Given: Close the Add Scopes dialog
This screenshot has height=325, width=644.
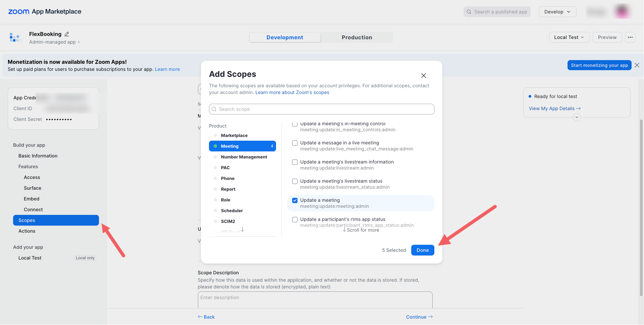Looking at the screenshot, I should pyautogui.click(x=424, y=76).
